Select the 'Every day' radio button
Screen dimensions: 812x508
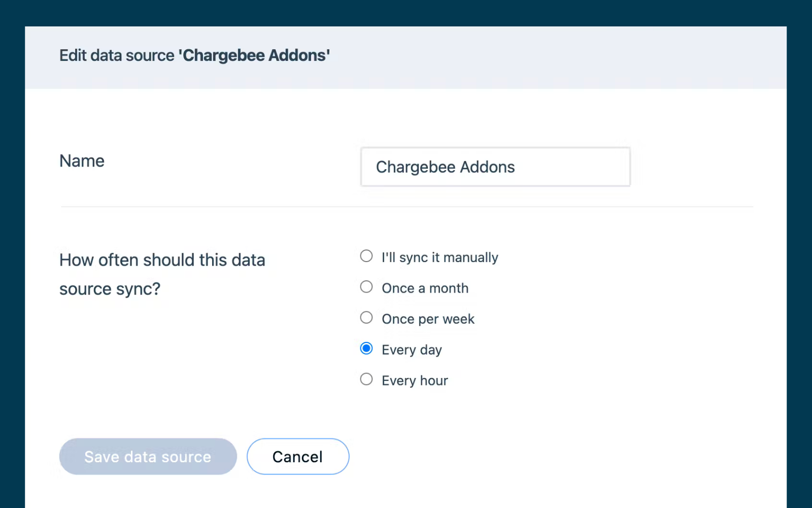pyautogui.click(x=366, y=348)
